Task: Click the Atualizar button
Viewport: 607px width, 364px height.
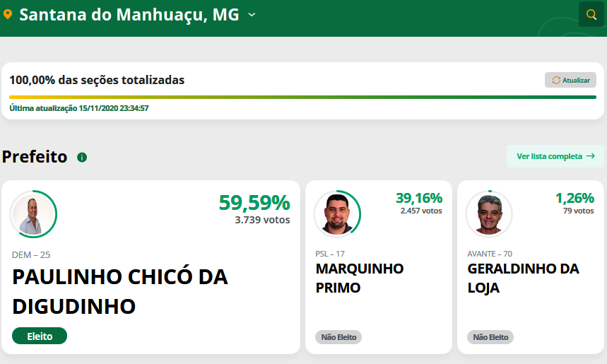Action: point(571,80)
